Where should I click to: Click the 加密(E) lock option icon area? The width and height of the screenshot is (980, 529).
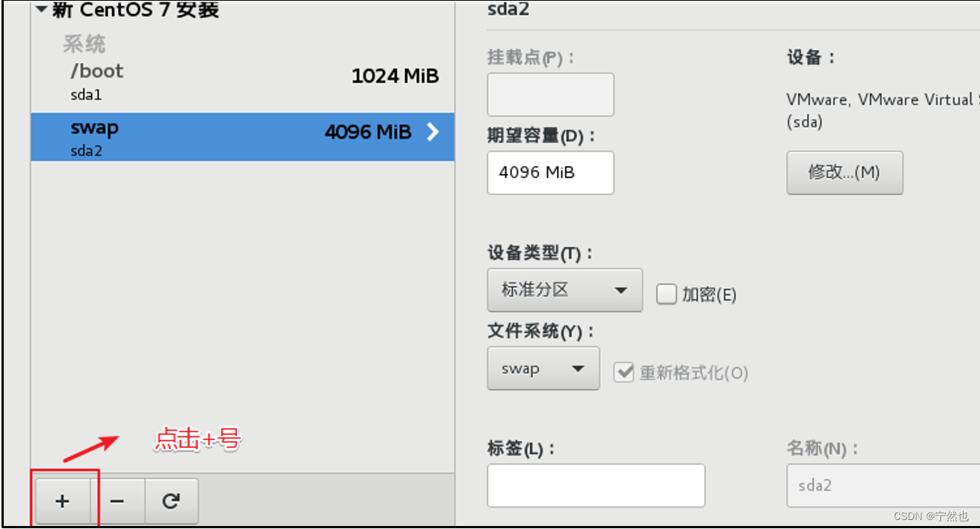point(666,294)
